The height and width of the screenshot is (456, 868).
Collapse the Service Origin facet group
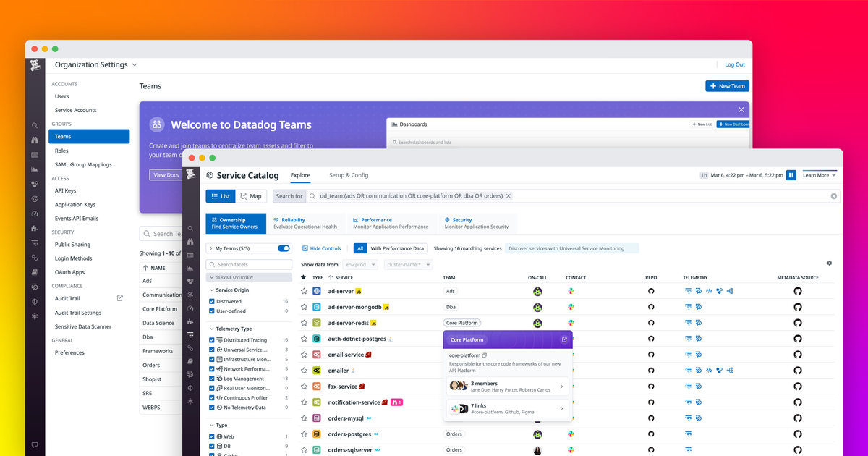tap(211, 290)
